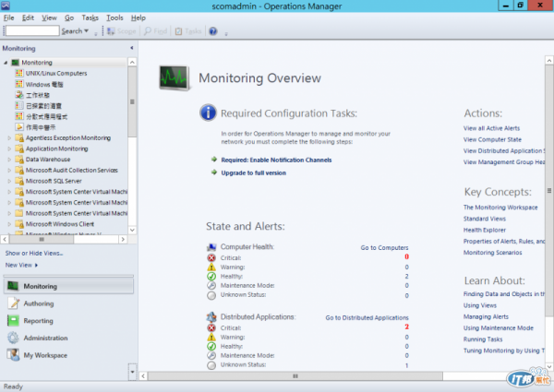Switch to My Workspace
This screenshot has height=392, width=554.
(69, 355)
